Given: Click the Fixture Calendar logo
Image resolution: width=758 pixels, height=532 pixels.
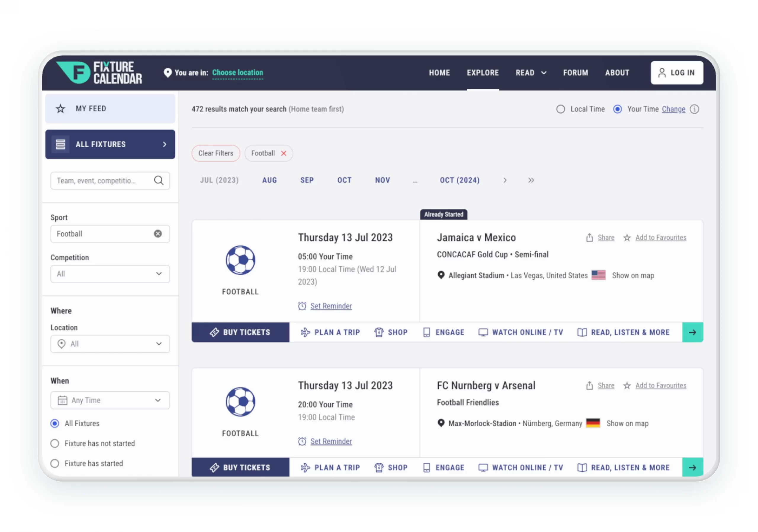Looking at the screenshot, I should pyautogui.click(x=99, y=73).
